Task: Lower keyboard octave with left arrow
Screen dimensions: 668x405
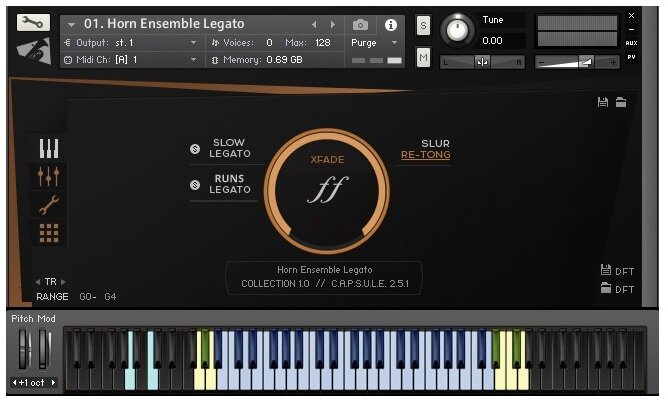Action: coord(14,382)
